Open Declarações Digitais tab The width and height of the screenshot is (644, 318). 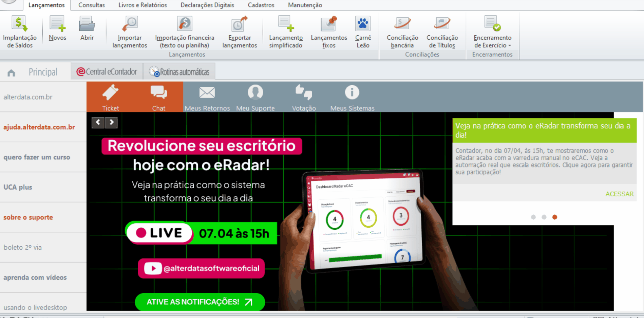[x=207, y=5]
